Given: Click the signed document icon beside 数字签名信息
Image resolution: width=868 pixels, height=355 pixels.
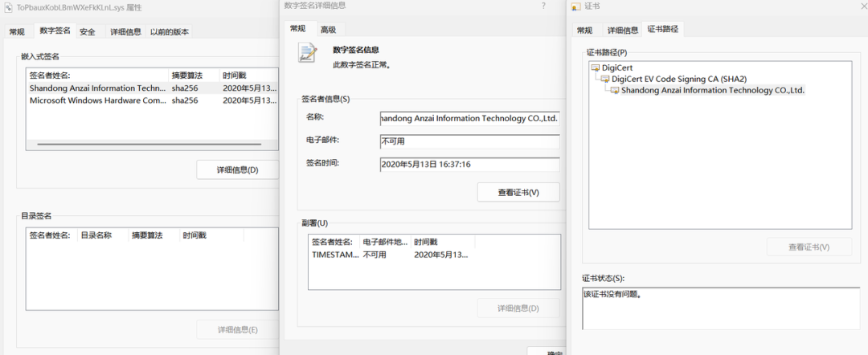Looking at the screenshot, I should tap(308, 53).
